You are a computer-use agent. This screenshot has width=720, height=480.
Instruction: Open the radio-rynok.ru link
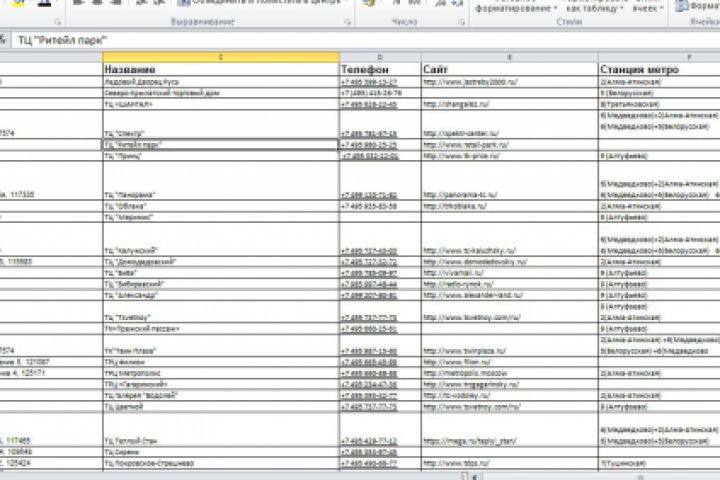[458, 284]
